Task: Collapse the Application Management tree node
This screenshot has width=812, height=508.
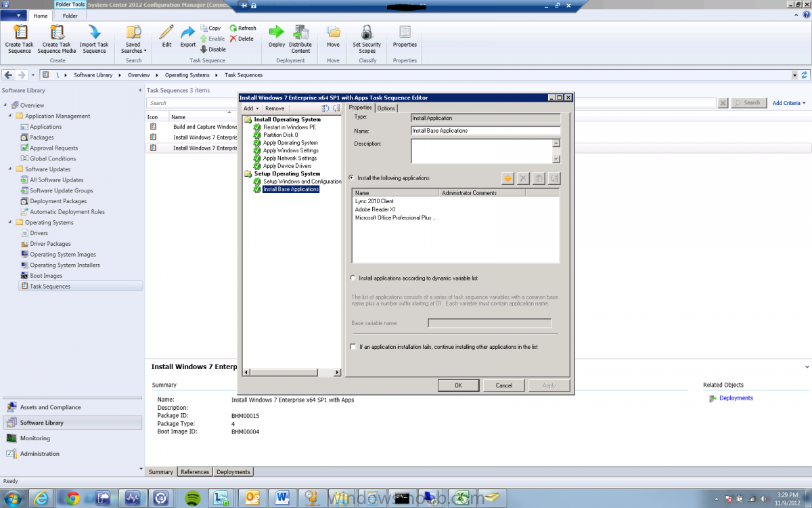Action: 10,116
